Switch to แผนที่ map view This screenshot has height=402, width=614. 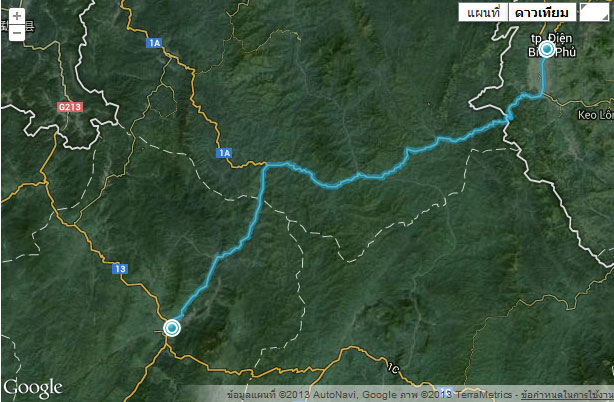click(x=483, y=13)
